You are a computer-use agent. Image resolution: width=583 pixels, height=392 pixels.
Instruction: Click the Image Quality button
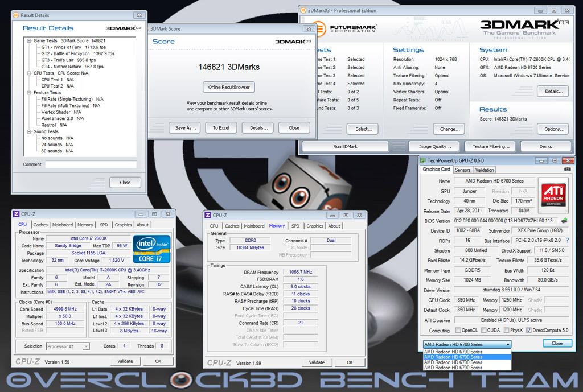tap(434, 146)
